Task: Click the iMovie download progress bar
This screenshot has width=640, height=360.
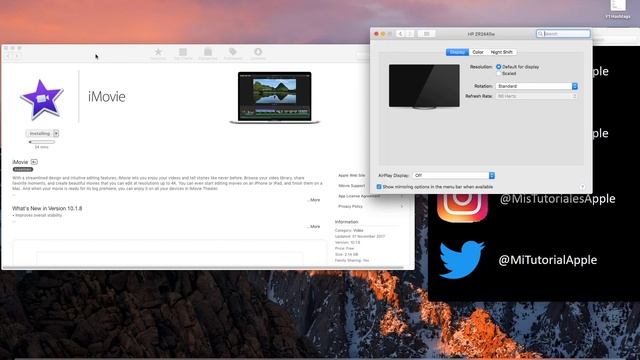Action: [x=42, y=142]
